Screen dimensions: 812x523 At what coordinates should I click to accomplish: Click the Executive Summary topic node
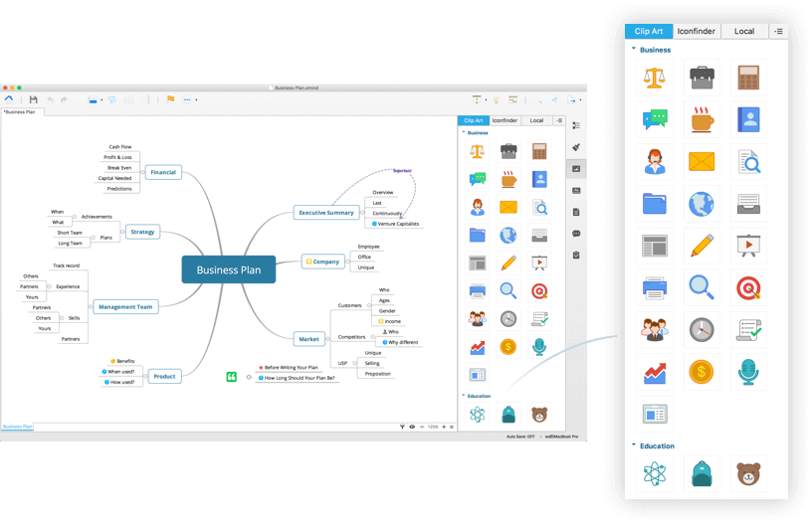point(326,212)
